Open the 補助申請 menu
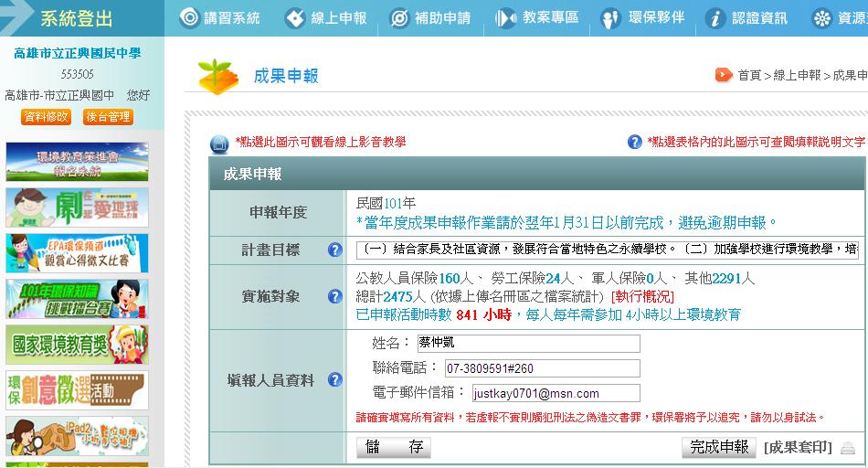 tap(430, 18)
